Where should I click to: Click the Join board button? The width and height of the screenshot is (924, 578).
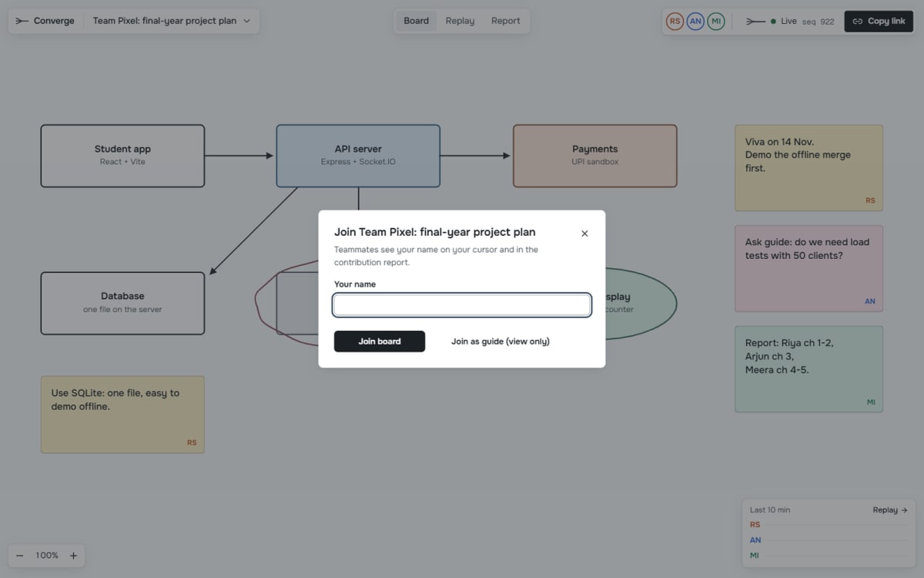coord(380,341)
